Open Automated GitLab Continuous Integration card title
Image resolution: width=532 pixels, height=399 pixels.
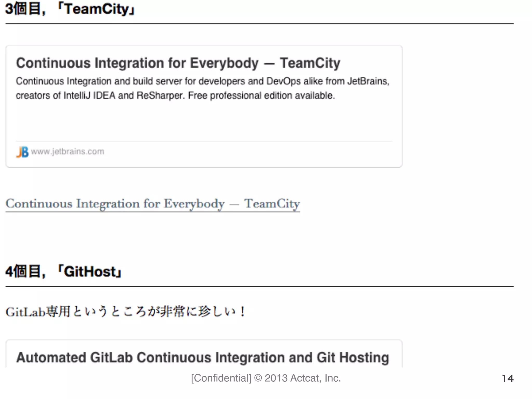pyautogui.click(x=203, y=358)
